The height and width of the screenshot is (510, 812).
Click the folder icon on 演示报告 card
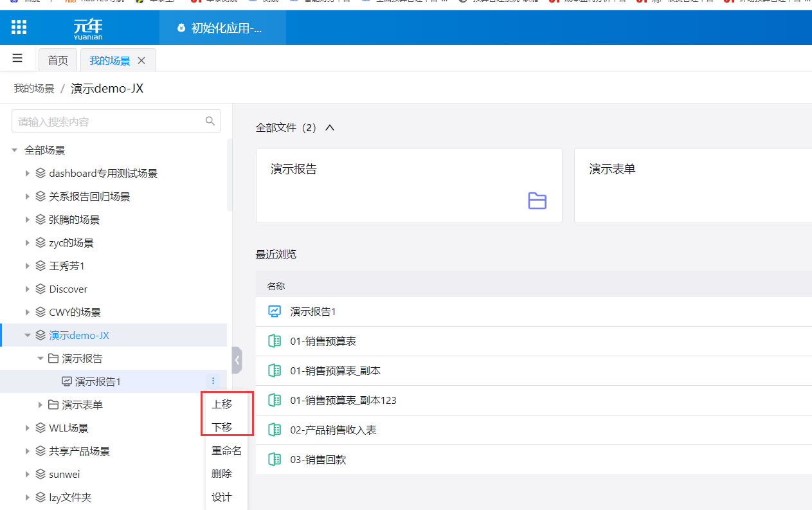[537, 201]
